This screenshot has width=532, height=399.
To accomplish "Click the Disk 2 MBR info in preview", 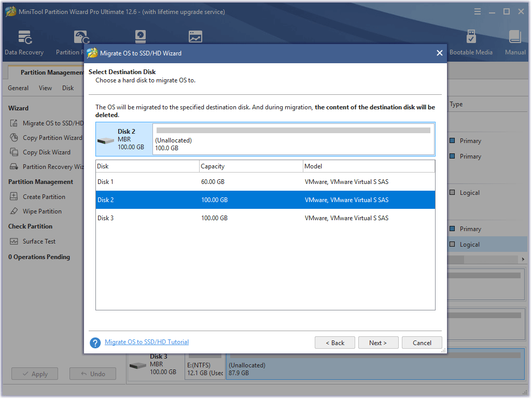I will point(124,139).
